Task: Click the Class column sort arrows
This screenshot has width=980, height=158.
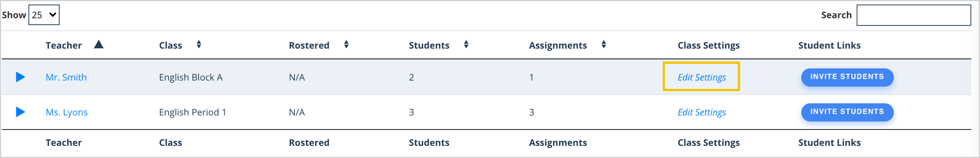Action: coord(199,44)
